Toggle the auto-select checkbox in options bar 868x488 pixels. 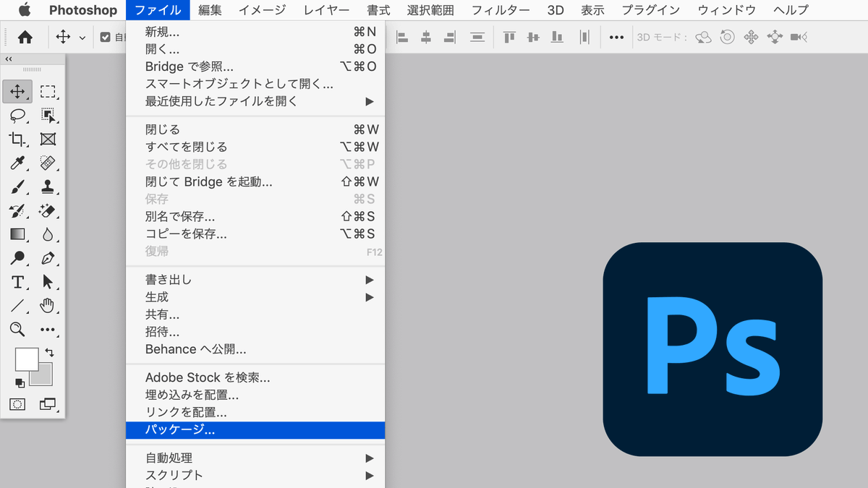(106, 37)
